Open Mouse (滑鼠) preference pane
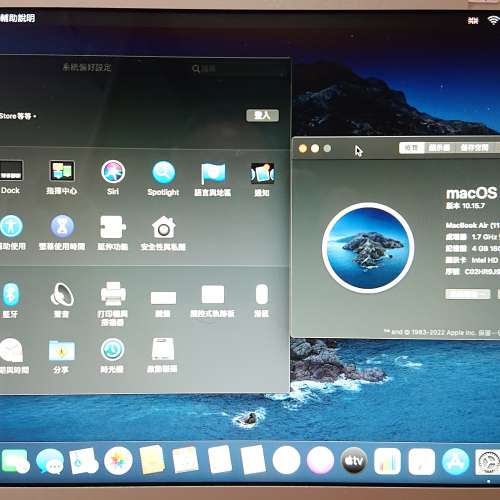 pyautogui.click(x=262, y=300)
